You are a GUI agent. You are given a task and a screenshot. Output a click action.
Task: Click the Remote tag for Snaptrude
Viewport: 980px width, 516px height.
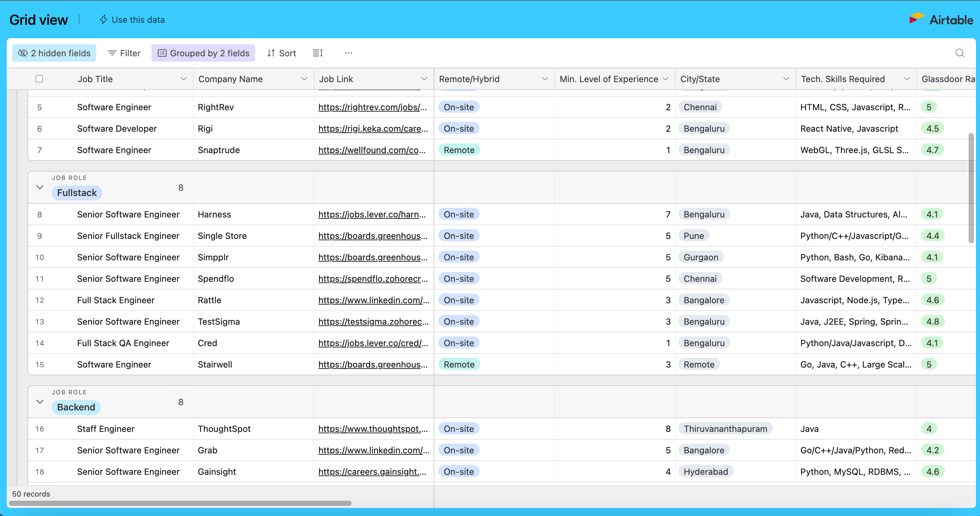(459, 150)
